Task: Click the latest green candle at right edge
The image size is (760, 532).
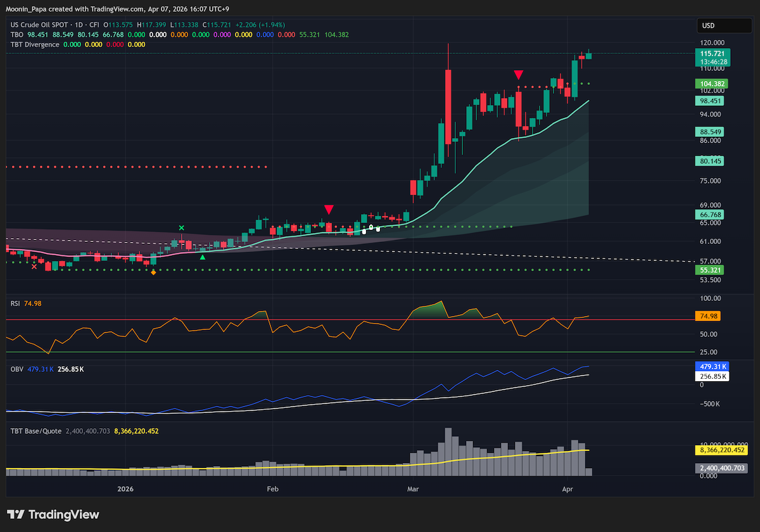Action: point(589,55)
